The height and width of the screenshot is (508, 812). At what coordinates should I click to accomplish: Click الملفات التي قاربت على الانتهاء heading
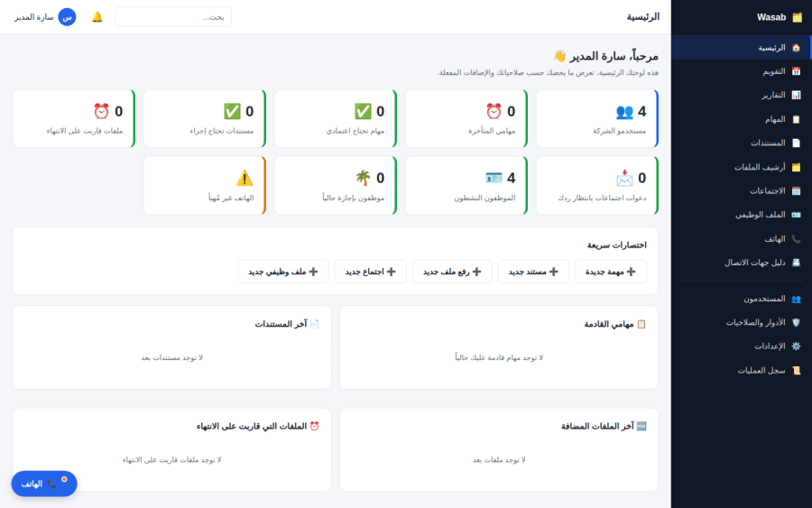[257, 426]
